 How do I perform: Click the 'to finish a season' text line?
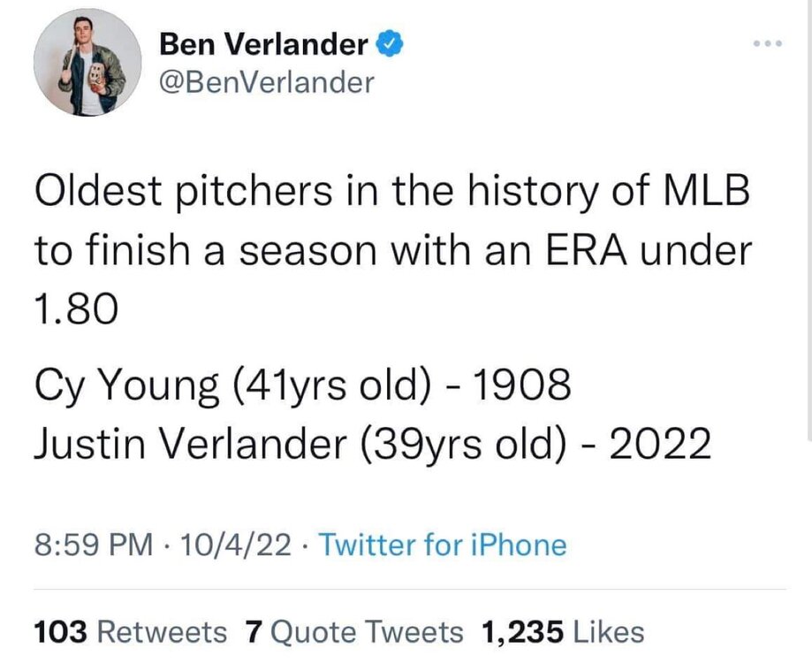392,253
